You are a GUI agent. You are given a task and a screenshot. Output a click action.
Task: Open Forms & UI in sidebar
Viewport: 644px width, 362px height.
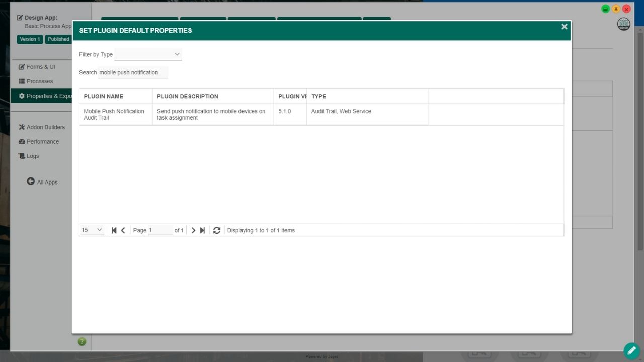[x=40, y=67]
